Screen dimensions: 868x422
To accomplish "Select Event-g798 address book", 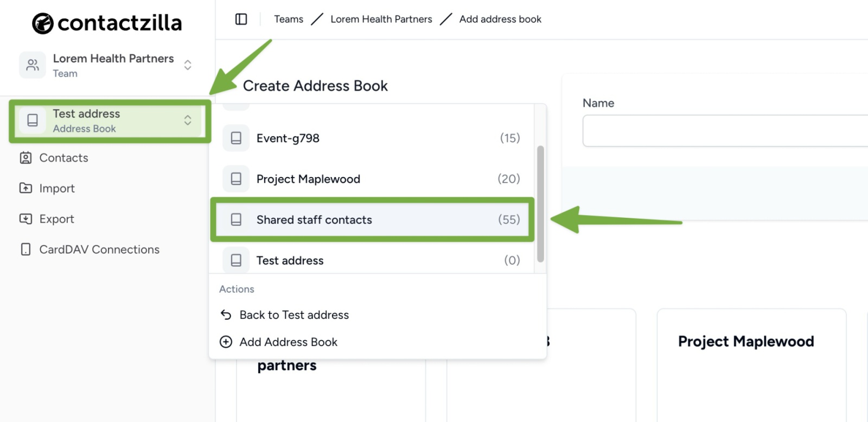I will click(x=372, y=138).
